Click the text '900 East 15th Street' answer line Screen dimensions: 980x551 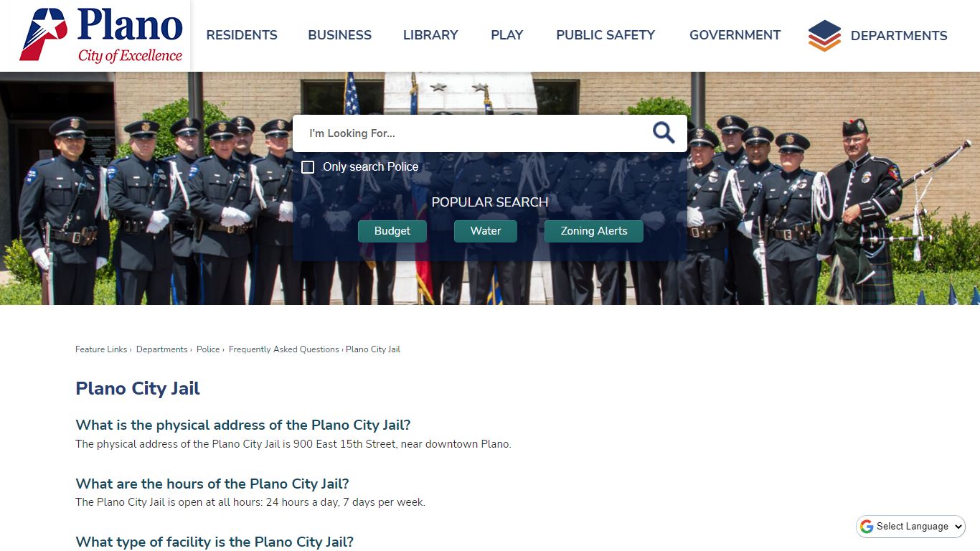click(x=293, y=444)
